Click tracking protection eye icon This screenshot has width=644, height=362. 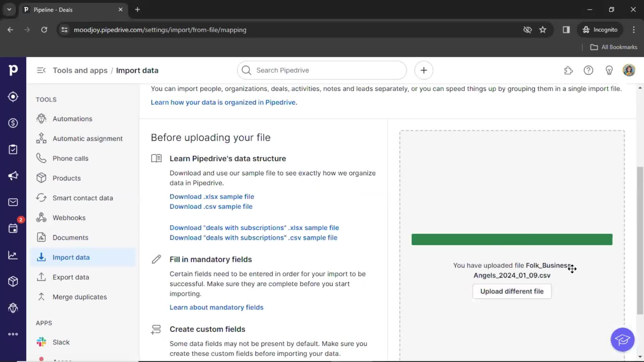click(x=527, y=30)
